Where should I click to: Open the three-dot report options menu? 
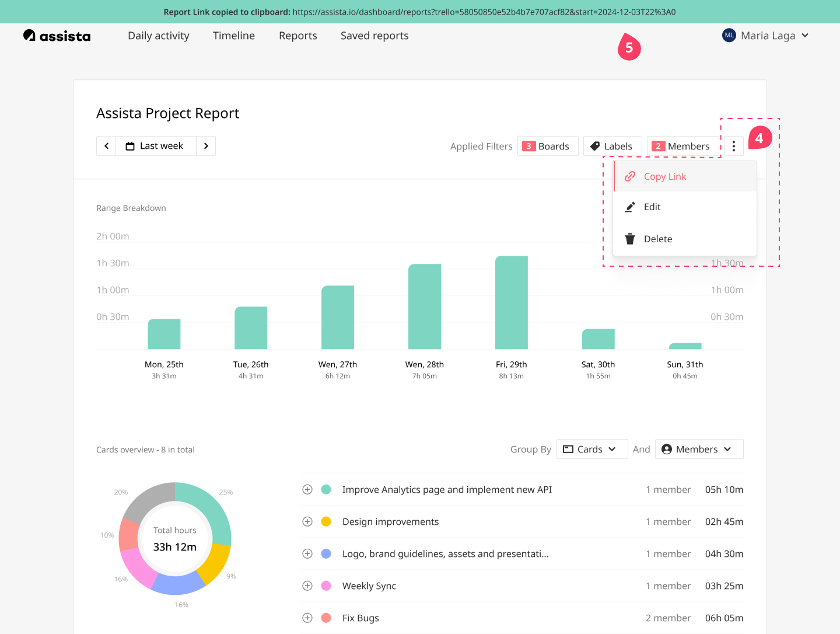[x=734, y=146]
